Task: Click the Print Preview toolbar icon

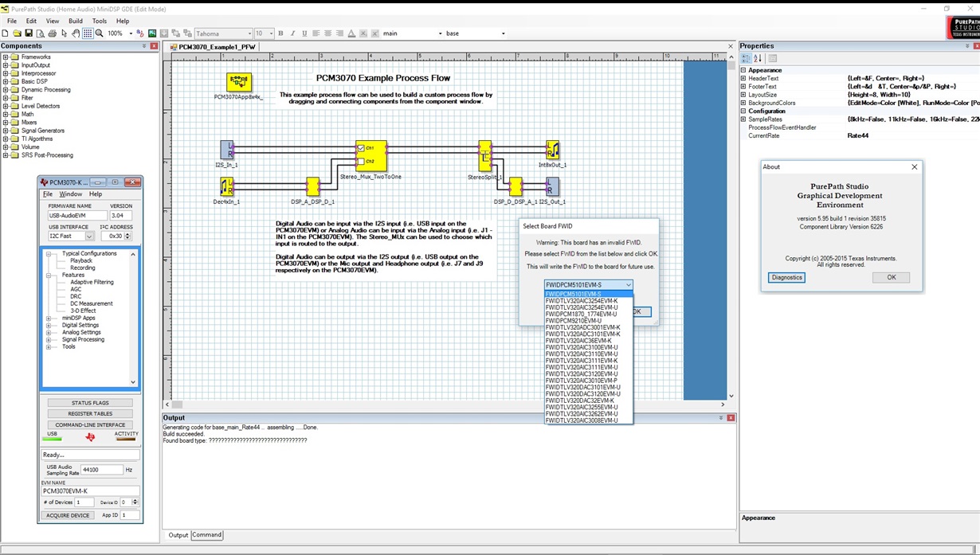Action: [40, 33]
